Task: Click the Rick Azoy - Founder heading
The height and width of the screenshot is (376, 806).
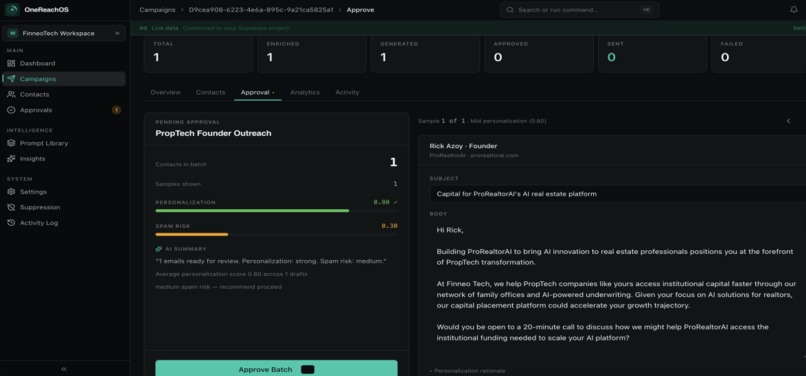Action: click(463, 146)
